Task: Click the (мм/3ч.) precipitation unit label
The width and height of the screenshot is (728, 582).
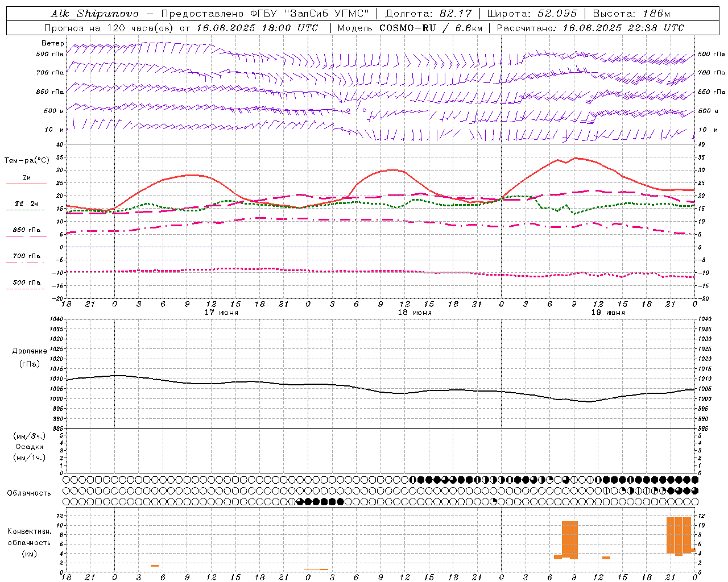Action: (x=30, y=436)
